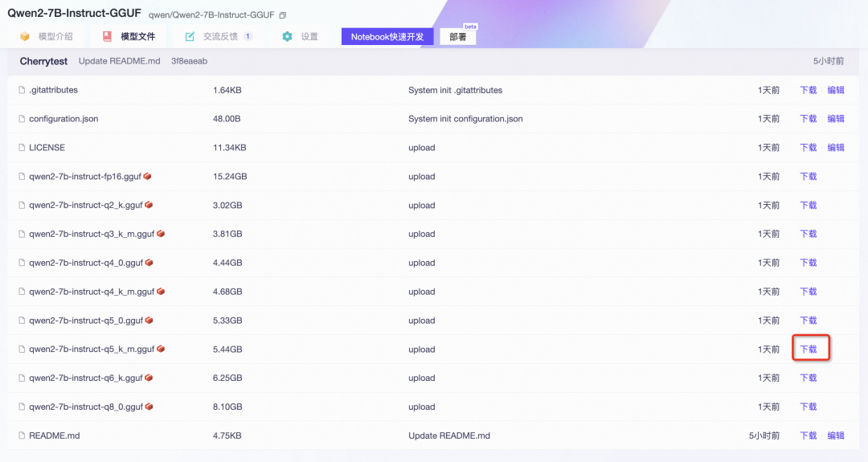Viewport: 868px width, 462px height.
Task: Click the header commit message Update README.md
Action: click(x=120, y=61)
